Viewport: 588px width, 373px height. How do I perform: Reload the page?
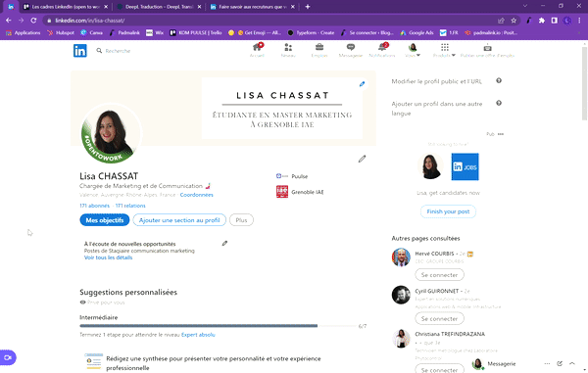tap(33, 21)
